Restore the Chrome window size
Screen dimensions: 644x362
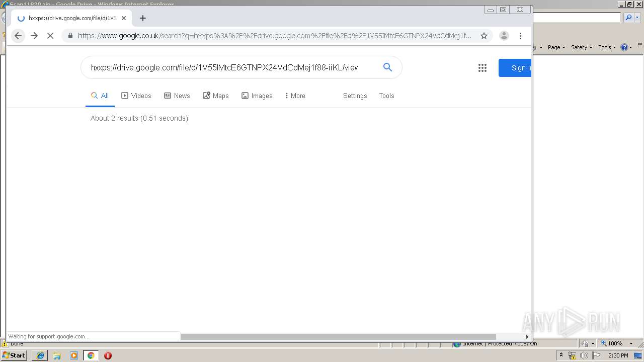pos(503,10)
